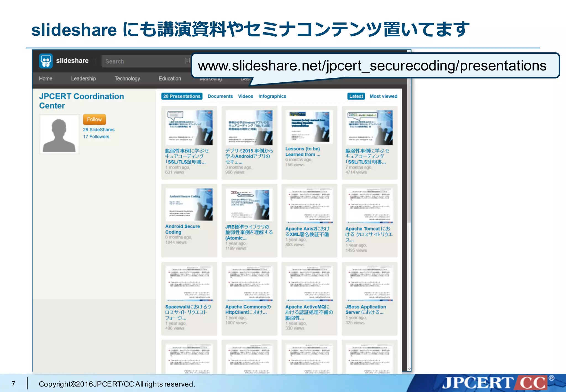The image size is (566, 392).
Task: Click the '4714 views' text
Action: 356,172
